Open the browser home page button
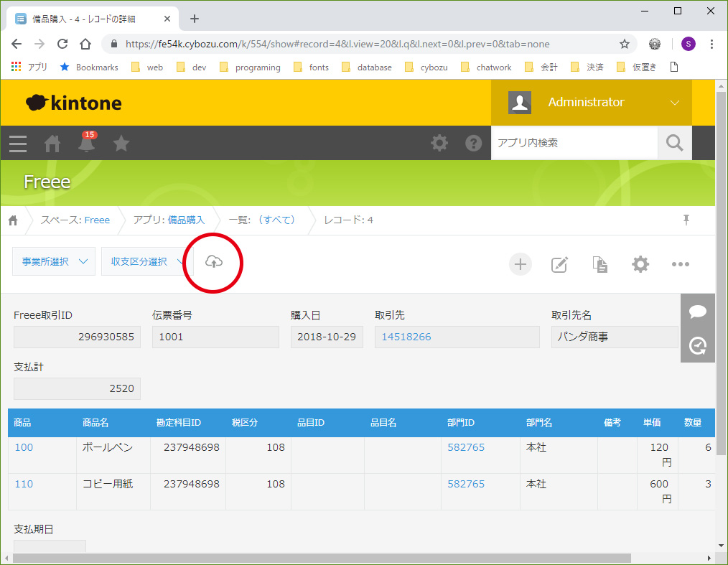The height and width of the screenshot is (565, 728). click(85, 44)
